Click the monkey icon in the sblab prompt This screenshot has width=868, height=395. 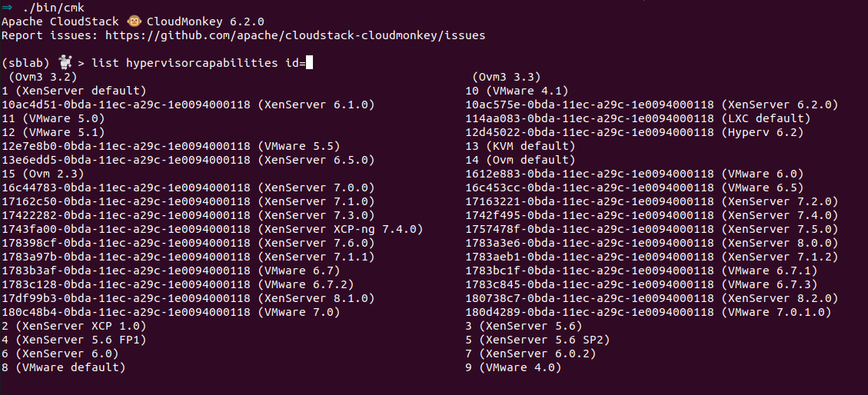tap(65, 63)
